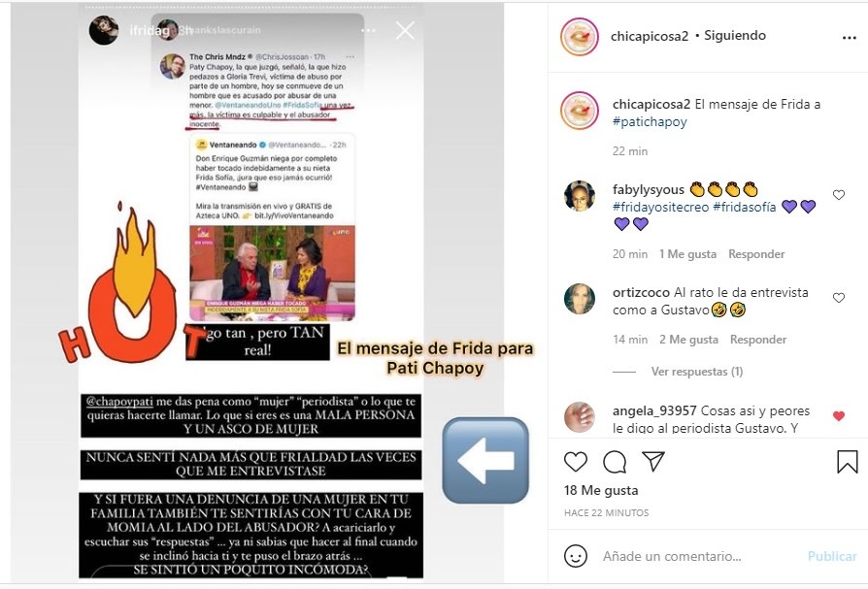Open chicapicosa2 profile avatar in header
Image resolution: width=868 pixels, height=589 pixels.
point(579,37)
